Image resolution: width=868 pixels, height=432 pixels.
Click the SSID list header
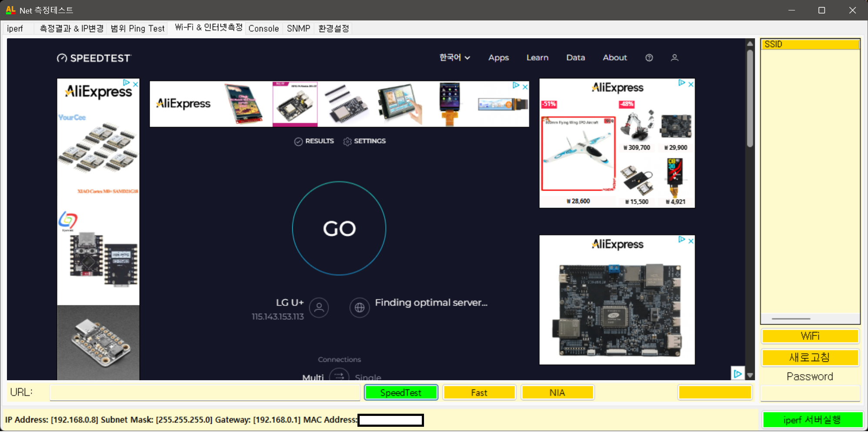point(810,44)
